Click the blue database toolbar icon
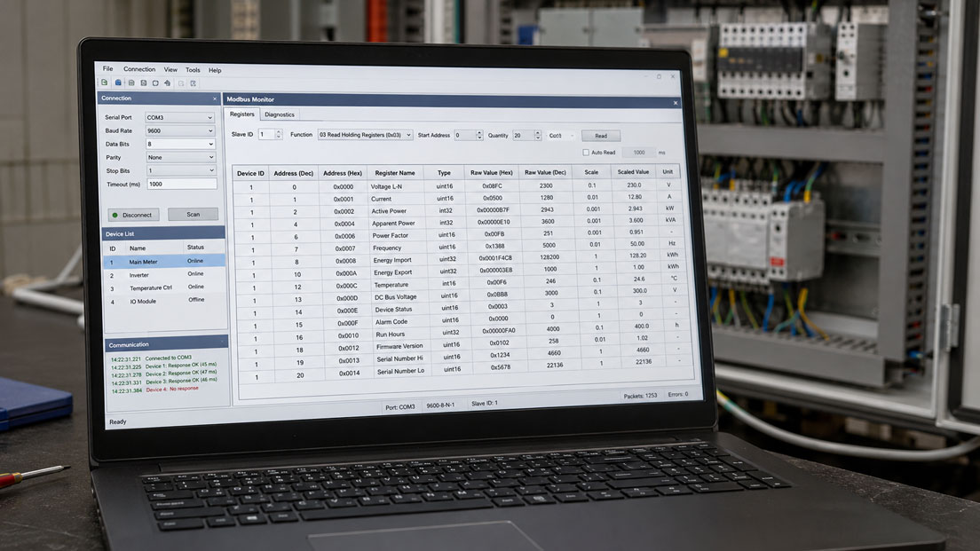The height and width of the screenshot is (551, 980). (x=117, y=83)
